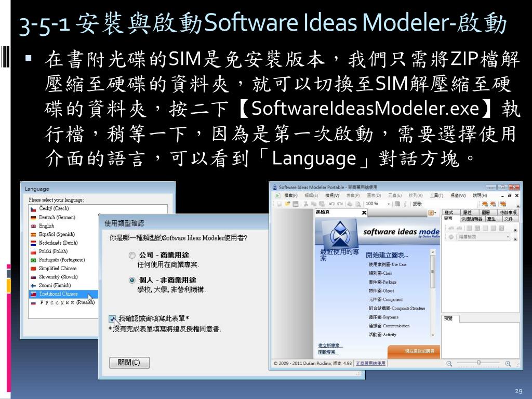Select Traditional Chinese in the language list

(63, 294)
